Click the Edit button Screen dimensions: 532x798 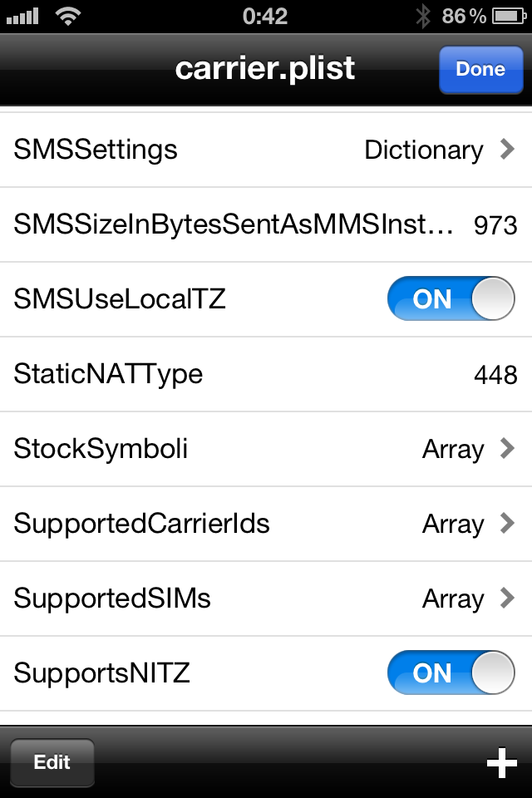coord(52,762)
